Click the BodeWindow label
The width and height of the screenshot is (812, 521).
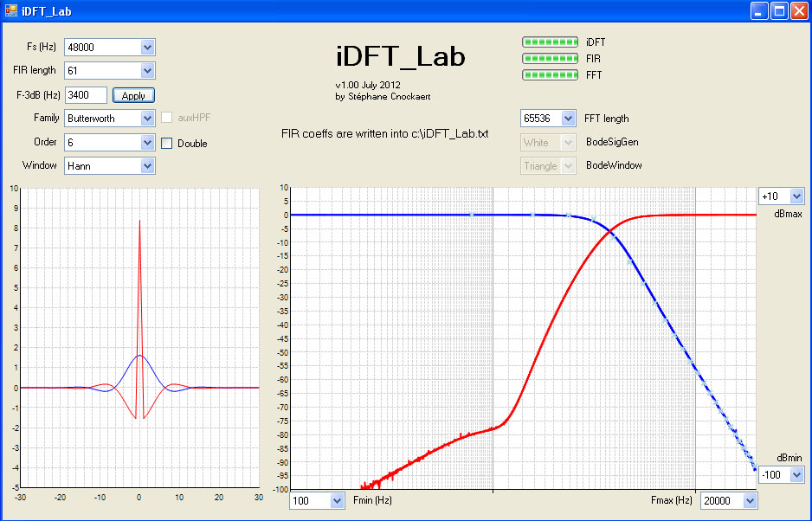(614, 165)
